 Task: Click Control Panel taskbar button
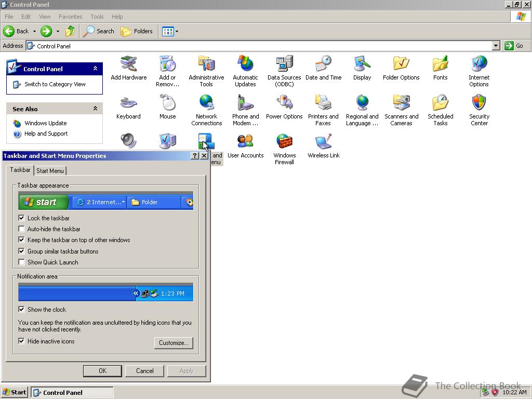72,393
